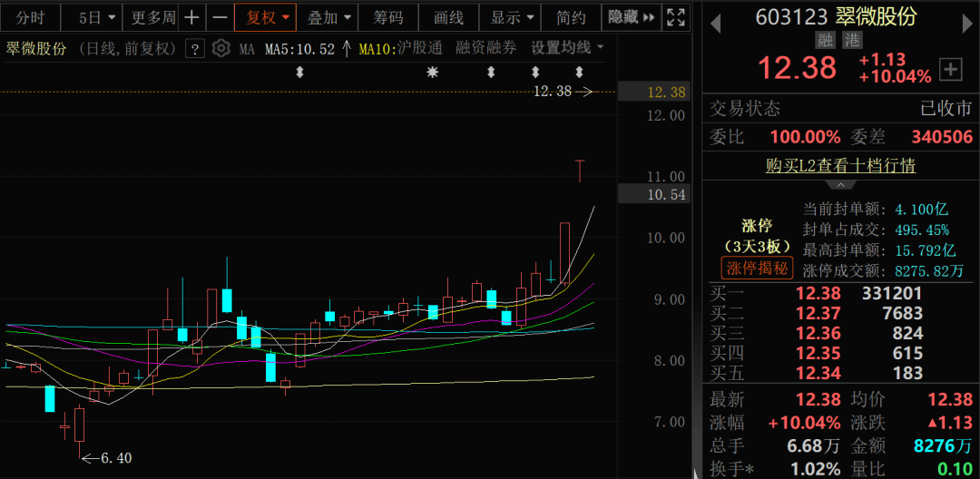This screenshot has height=479, width=980.
Task: Click the 买三 bid price 12.36
Action: point(818,333)
